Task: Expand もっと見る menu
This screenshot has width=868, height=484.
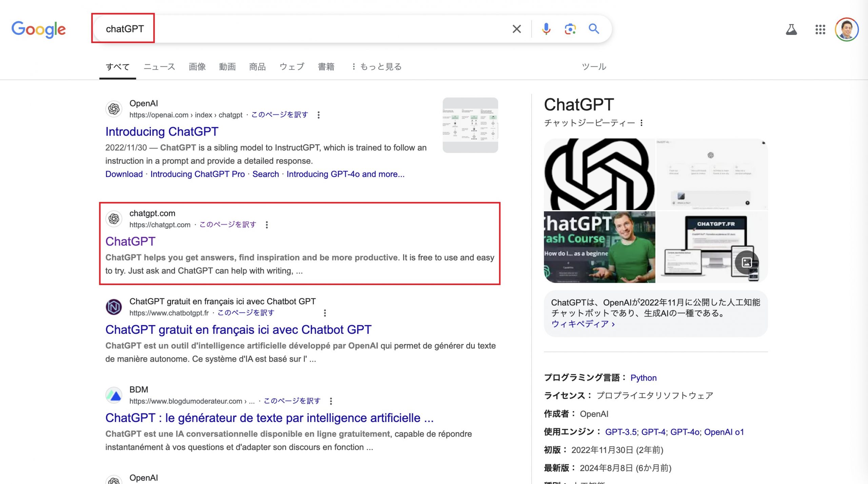Action: 377,66
